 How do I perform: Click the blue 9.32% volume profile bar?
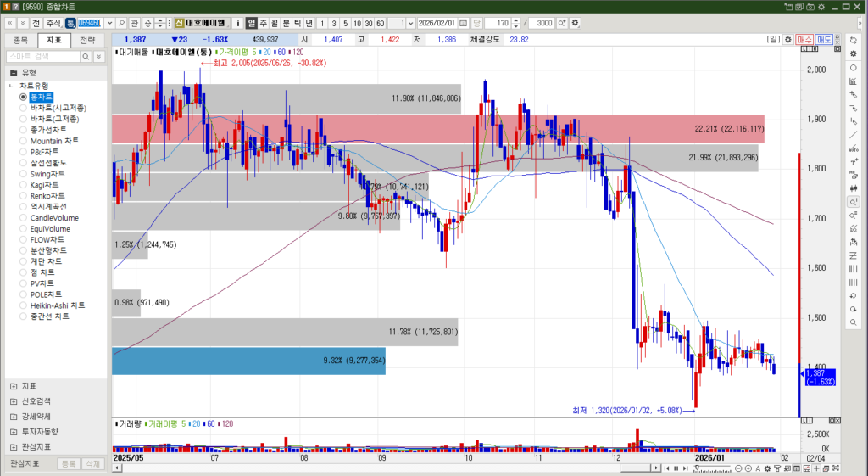tap(248, 361)
